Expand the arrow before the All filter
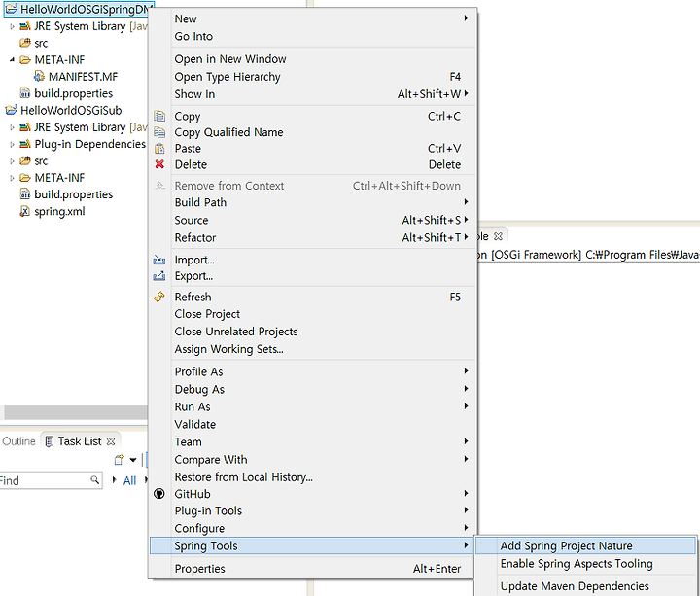Screen dimensions: 700x596 tap(115, 480)
